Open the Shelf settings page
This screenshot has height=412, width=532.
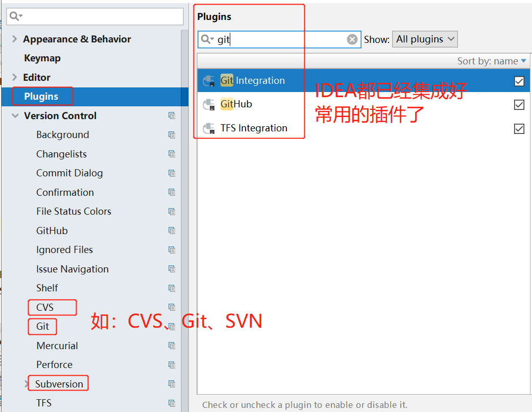[x=47, y=288]
